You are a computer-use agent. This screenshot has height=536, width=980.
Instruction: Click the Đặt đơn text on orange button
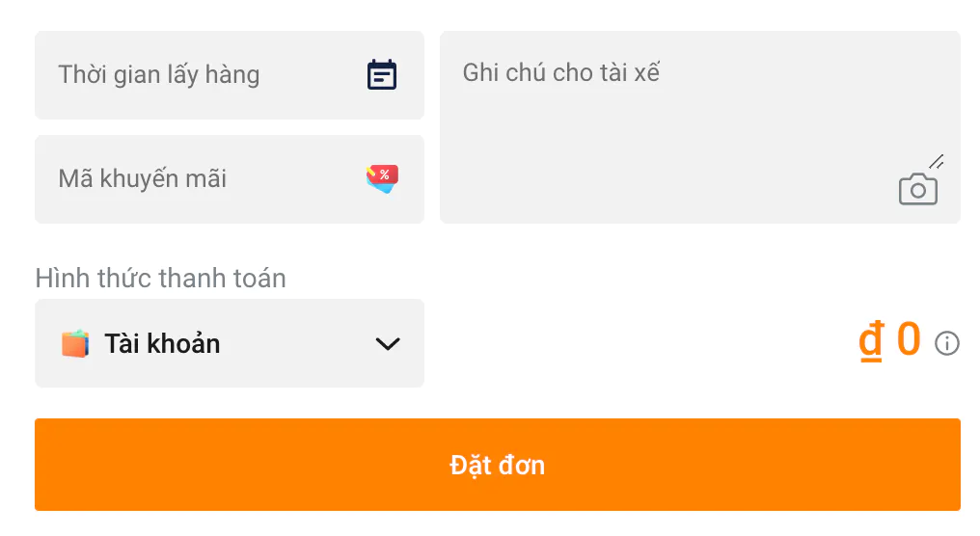click(498, 466)
